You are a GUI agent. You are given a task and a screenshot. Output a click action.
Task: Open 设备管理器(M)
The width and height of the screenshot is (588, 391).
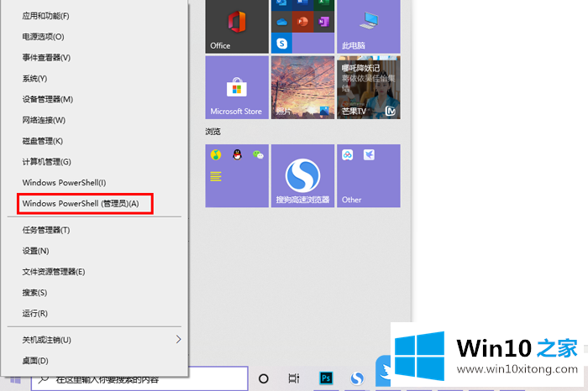94,99
